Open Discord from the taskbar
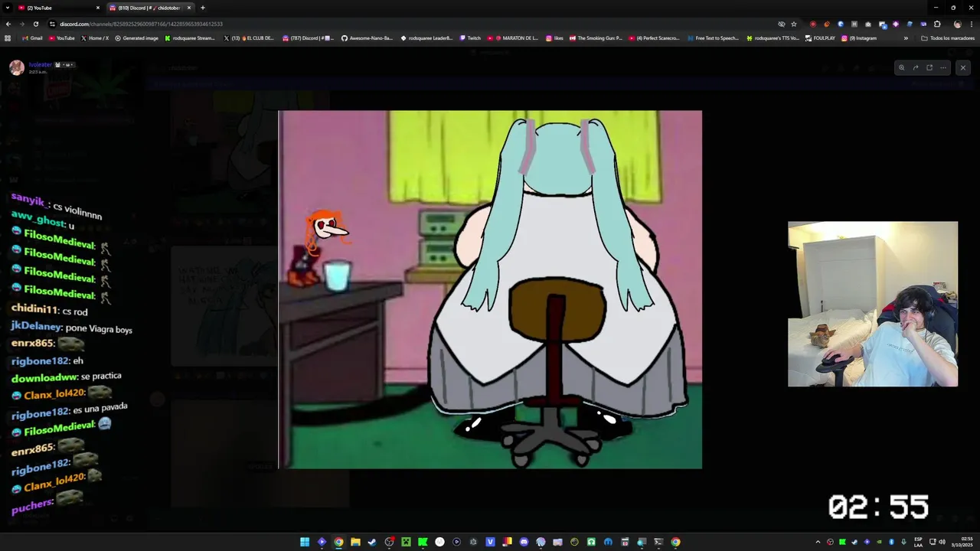 tap(524, 542)
